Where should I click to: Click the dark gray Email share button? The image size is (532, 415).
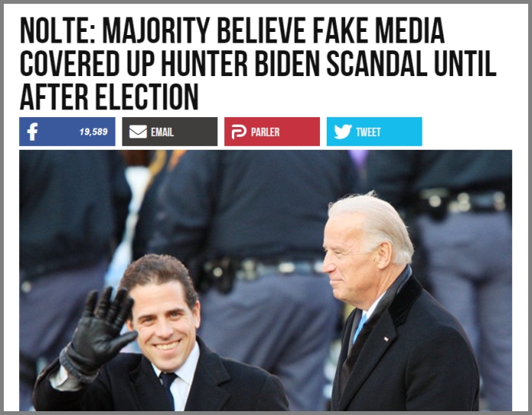(x=169, y=131)
